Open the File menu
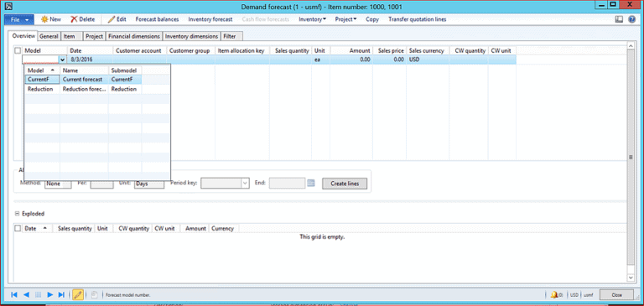Viewport: 644px width, 306px height. point(19,19)
